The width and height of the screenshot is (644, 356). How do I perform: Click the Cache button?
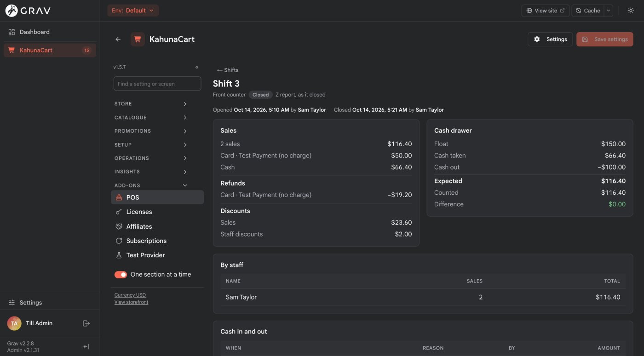[588, 11]
